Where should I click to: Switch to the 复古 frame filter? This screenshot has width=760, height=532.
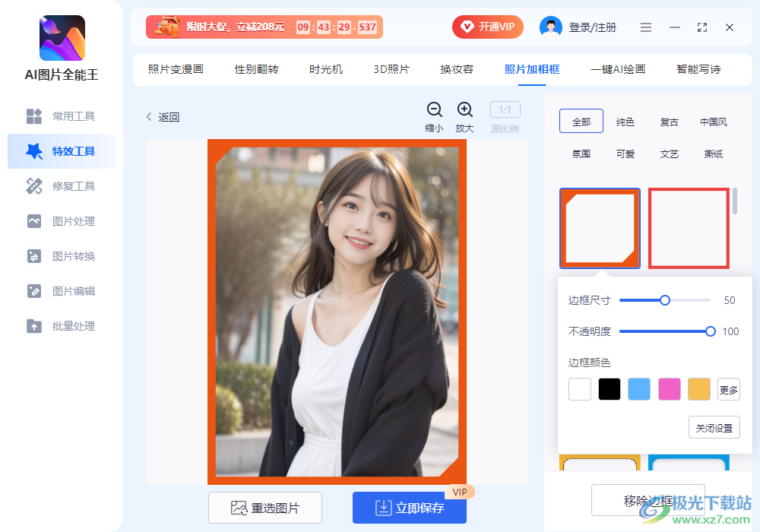click(x=669, y=122)
